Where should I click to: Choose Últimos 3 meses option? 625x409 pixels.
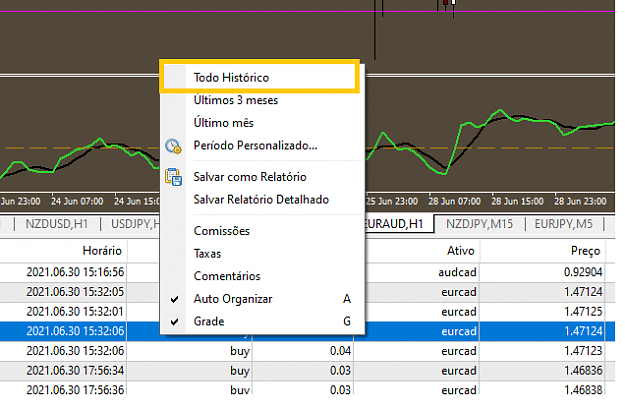[262, 100]
